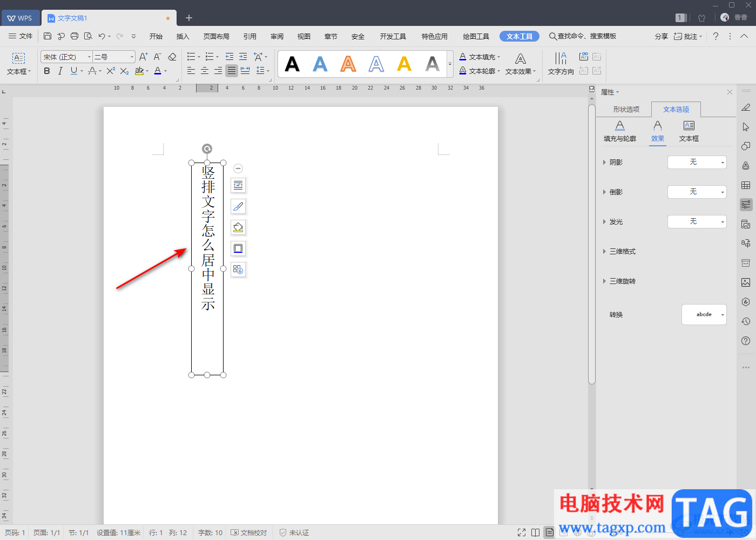Open the 转换 abcde transform dropdown
This screenshot has width=756, height=540.
click(x=704, y=314)
